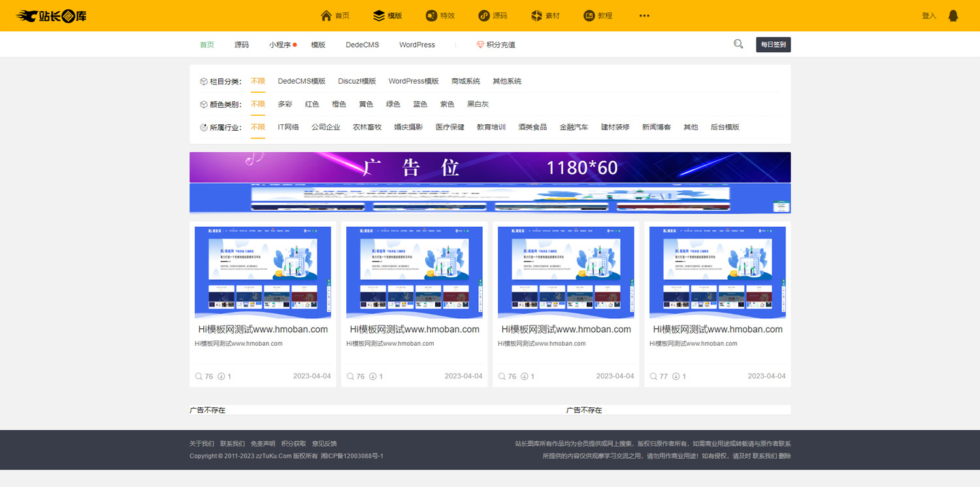Viewport: 980px width, 487px height.
Task: Click the 站长图库 logo
Action: 52,16
